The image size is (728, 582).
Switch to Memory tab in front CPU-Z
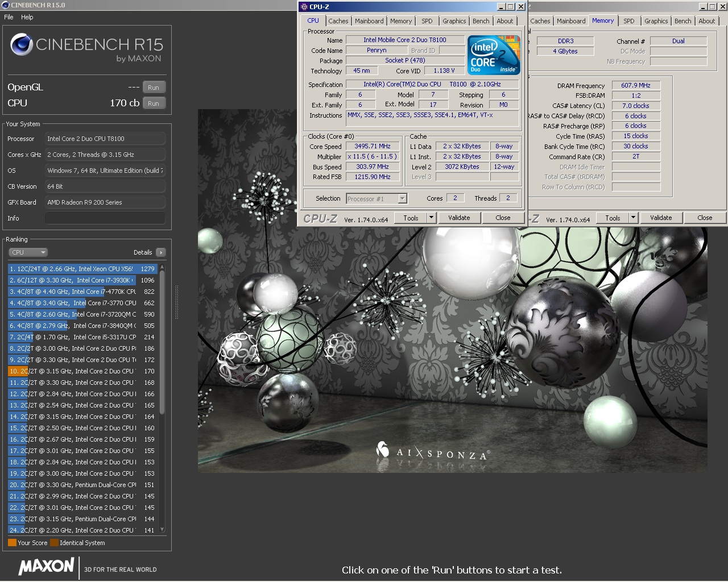pyautogui.click(x=401, y=21)
